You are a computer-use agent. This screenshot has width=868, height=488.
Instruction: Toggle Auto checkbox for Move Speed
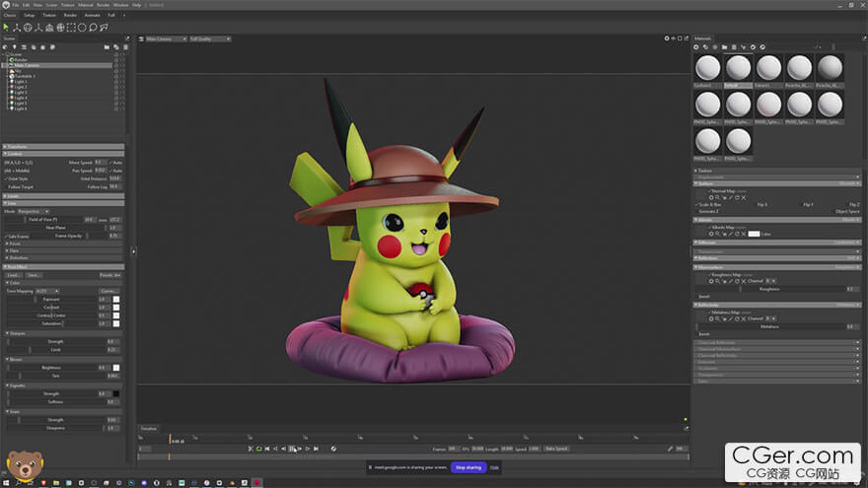tap(110, 163)
